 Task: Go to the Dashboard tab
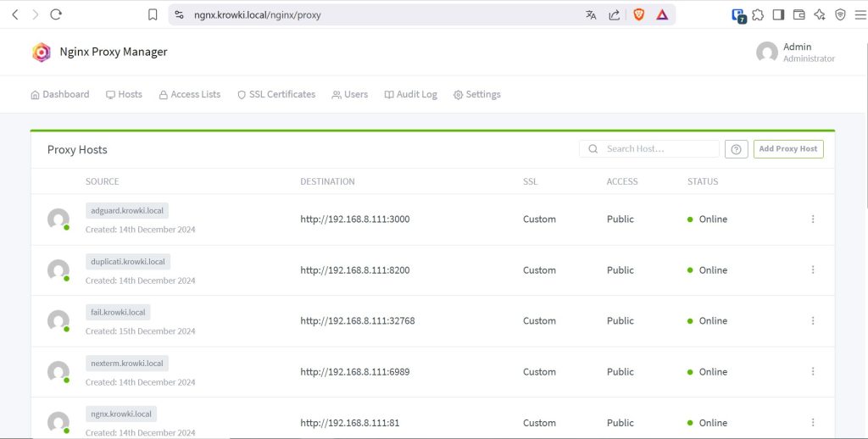click(60, 95)
